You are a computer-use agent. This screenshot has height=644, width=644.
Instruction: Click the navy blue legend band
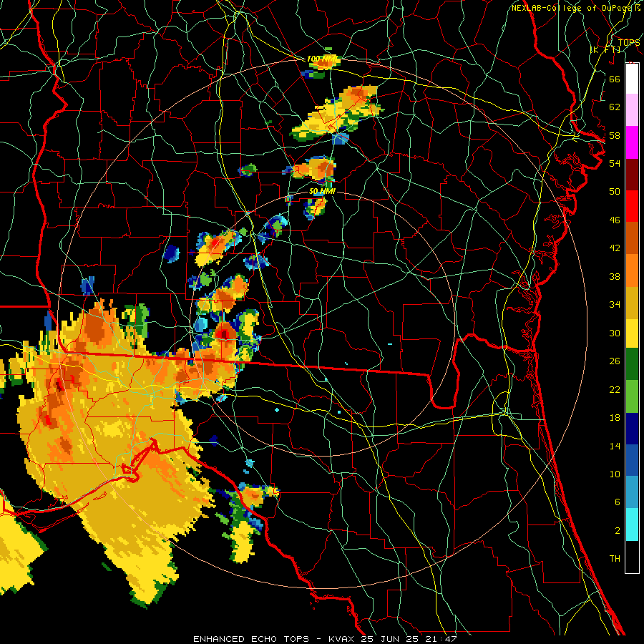[632, 429]
